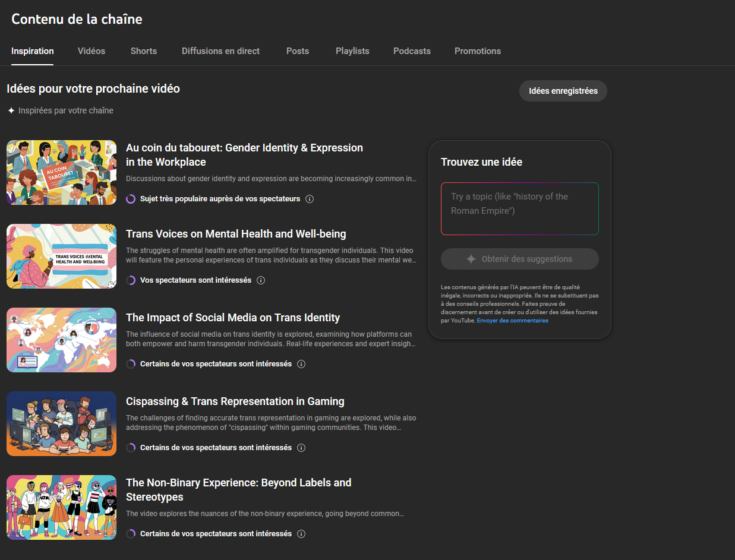Open the Podcasts tab
The height and width of the screenshot is (560, 735).
(x=412, y=51)
